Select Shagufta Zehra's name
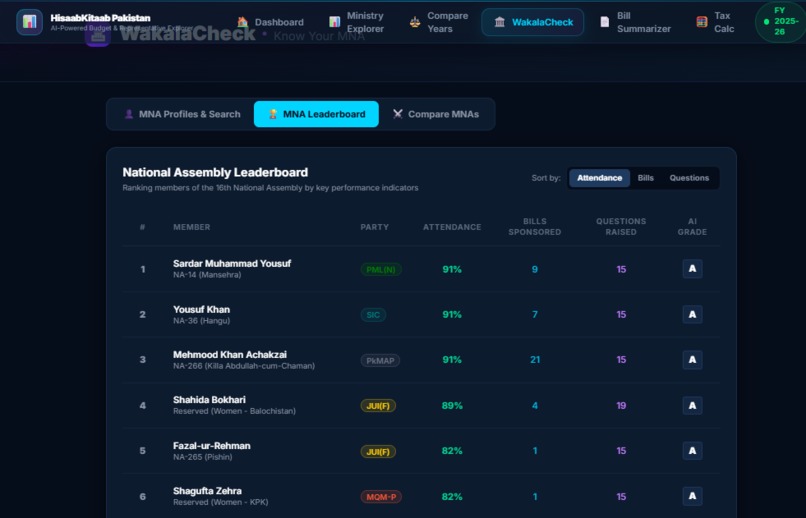Viewport: 806px width, 518px height. [x=207, y=491]
